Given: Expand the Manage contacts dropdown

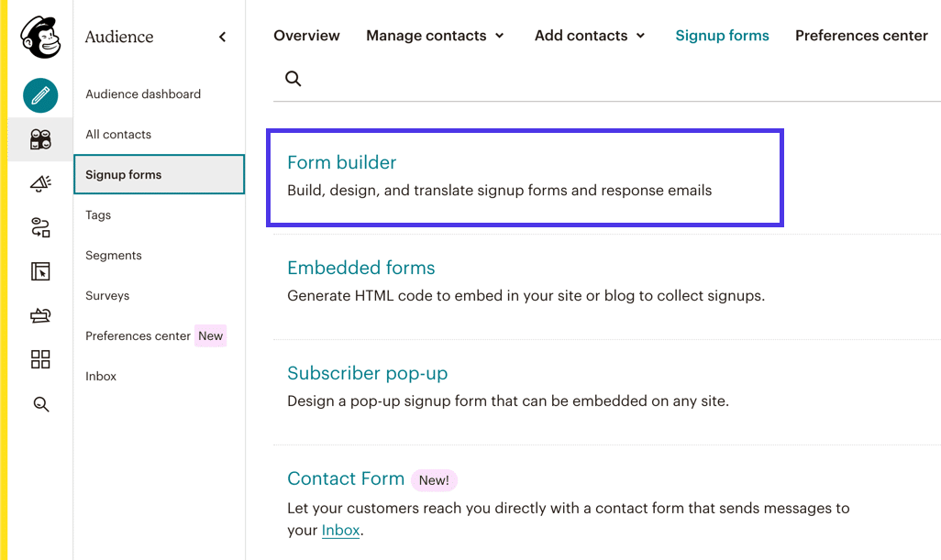Looking at the screenshot, I should [435, 36].
